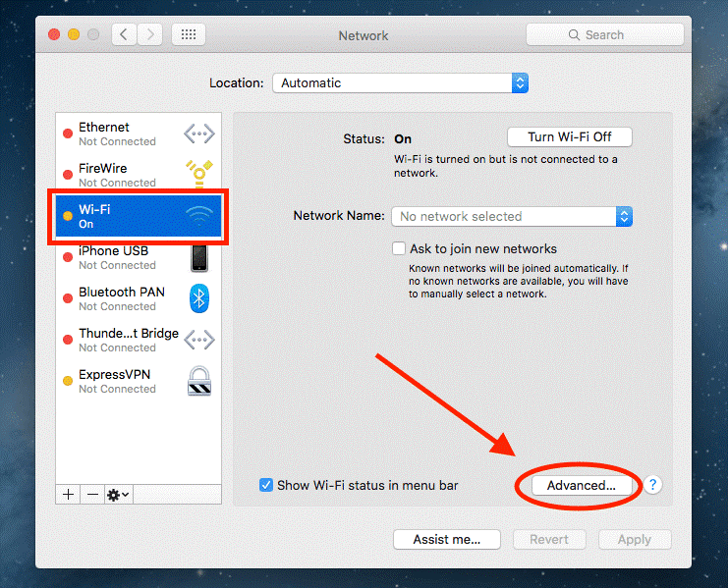The width and height of the screenshot is (728, 588).
Task: Click the Thunderbolt Bridge arrows icon
Action: pos(198,340)
